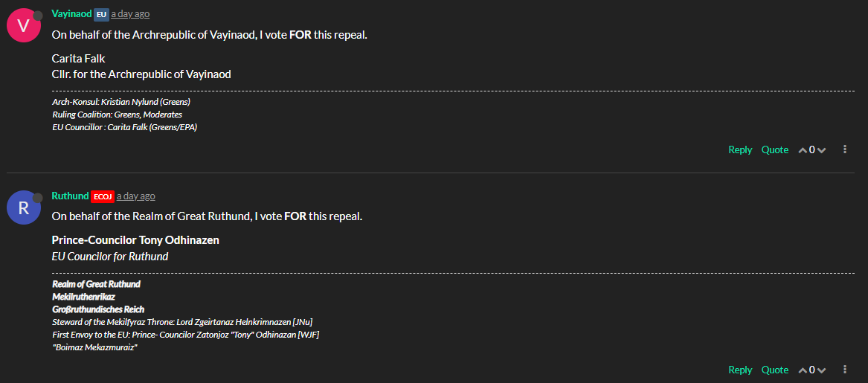Open Ruthund's 'a day ago' timestamp
Viewport: 868px width, 383px height.
(x=135, y=196)
